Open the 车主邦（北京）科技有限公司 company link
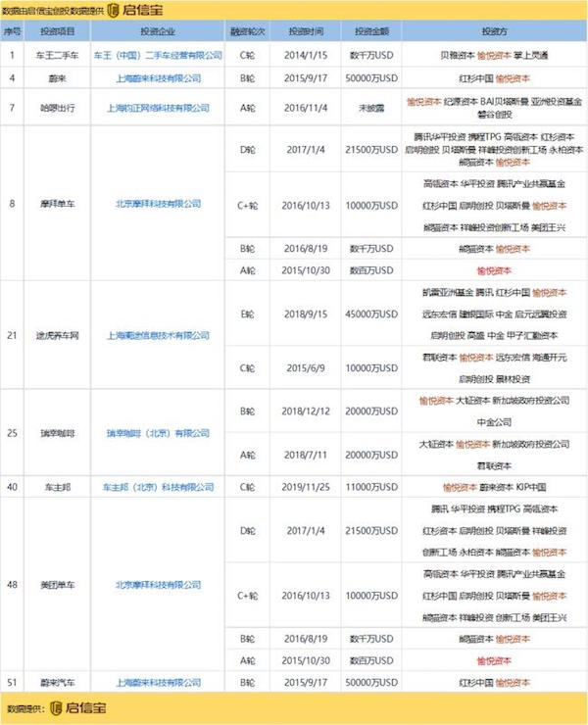588x725 pixels. pyautogui.click(x=158, y=487)
